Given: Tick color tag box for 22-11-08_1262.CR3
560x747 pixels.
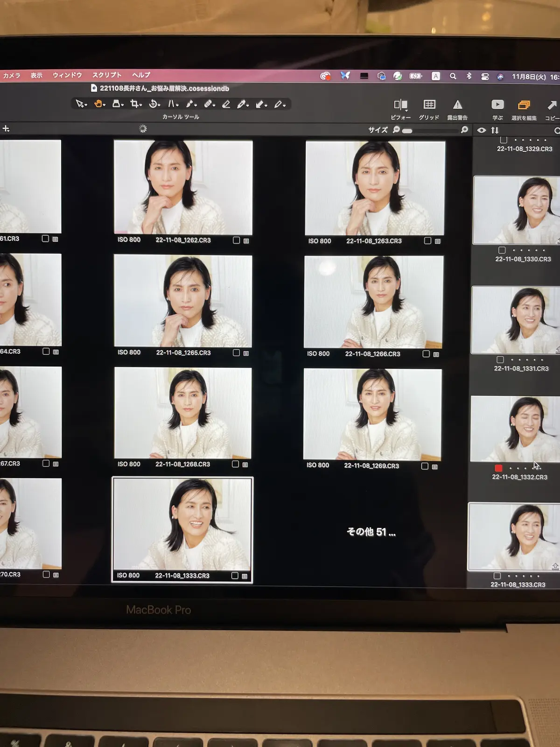Looking at the screenshot, I should [236, 240].
